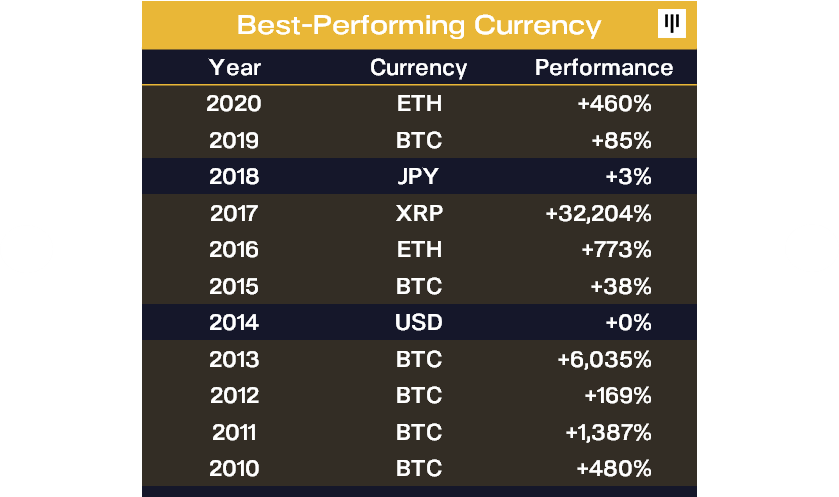
Task: Select the Performance column header
Action: click(x=604, y=67)
